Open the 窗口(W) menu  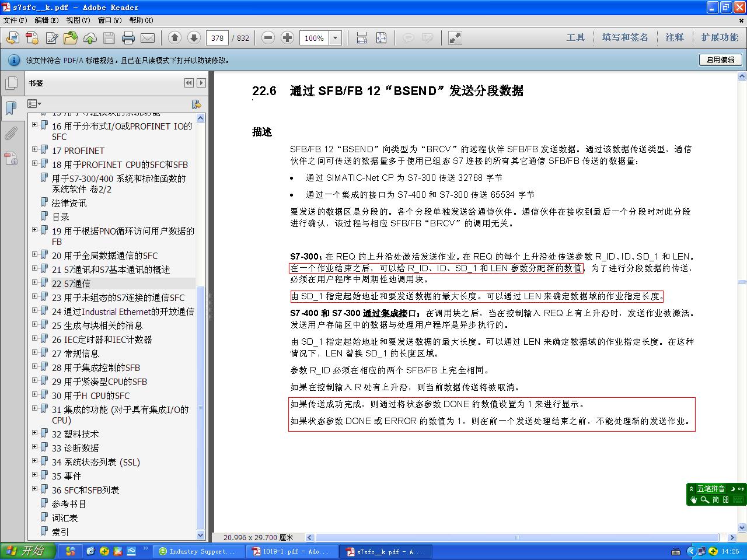tap(110, 20)
